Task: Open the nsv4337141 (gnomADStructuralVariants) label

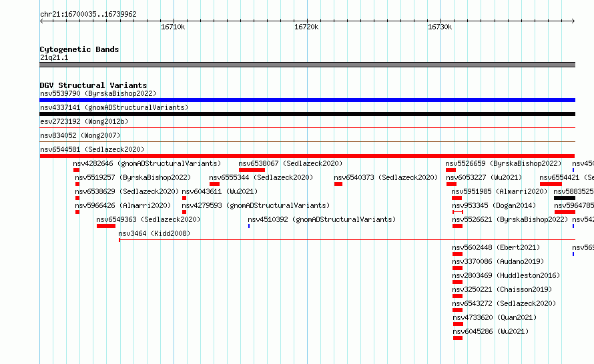Action: (x=114, y=107)
